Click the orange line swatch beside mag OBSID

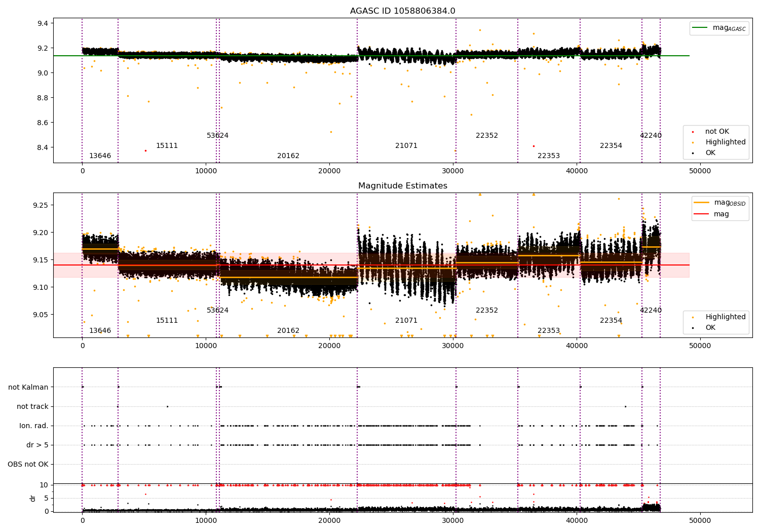[x=701, y=203]
